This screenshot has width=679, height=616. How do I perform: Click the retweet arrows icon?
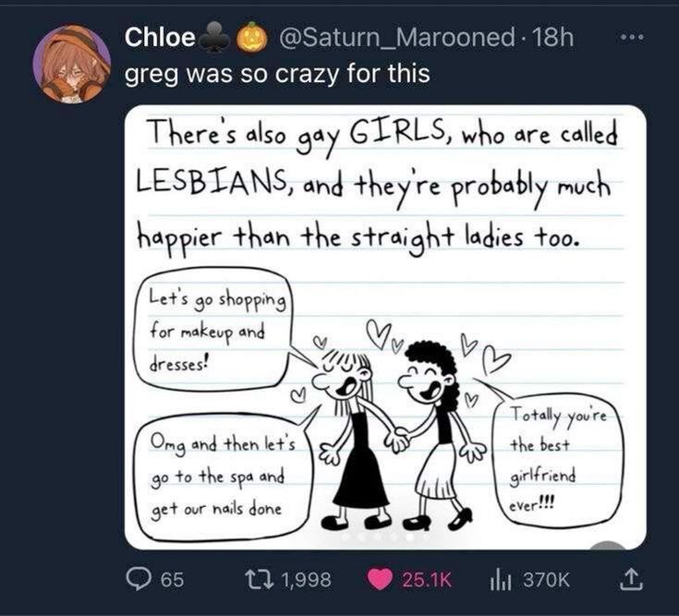point(261,579)
